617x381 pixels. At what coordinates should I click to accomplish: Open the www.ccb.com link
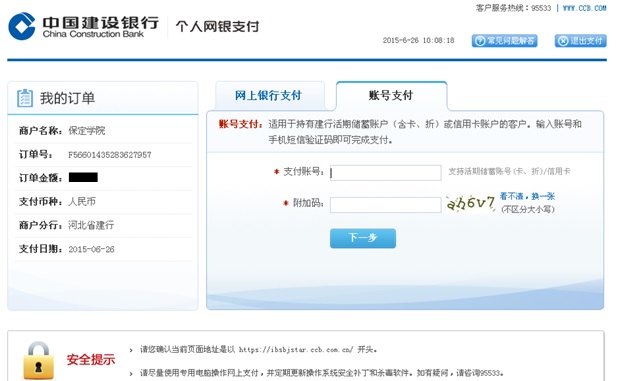(585, 8)
